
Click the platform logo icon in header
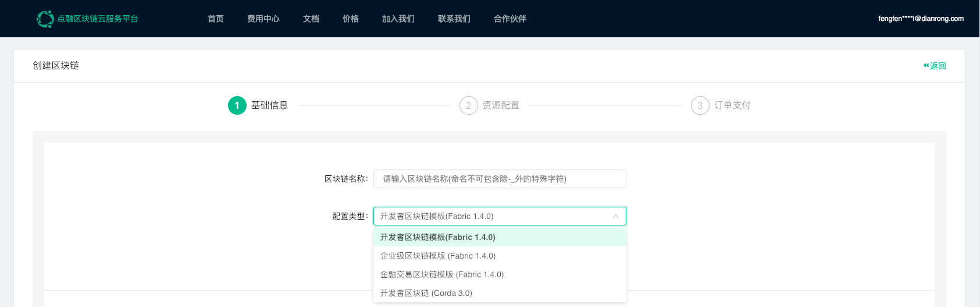click(x=45, y=19)
